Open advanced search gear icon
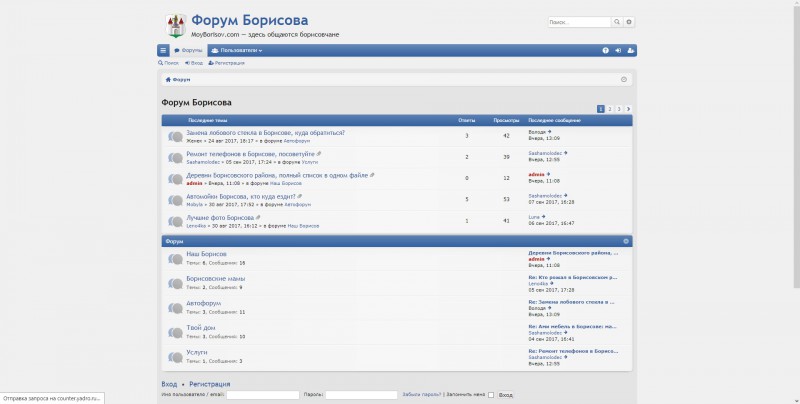This screenshot has width=800, height=404. (629, 22)
